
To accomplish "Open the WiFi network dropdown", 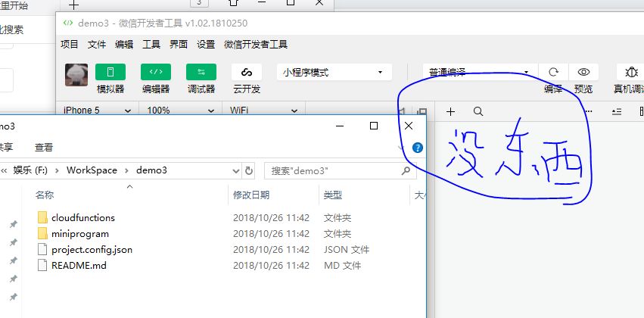I will point(264,110).
